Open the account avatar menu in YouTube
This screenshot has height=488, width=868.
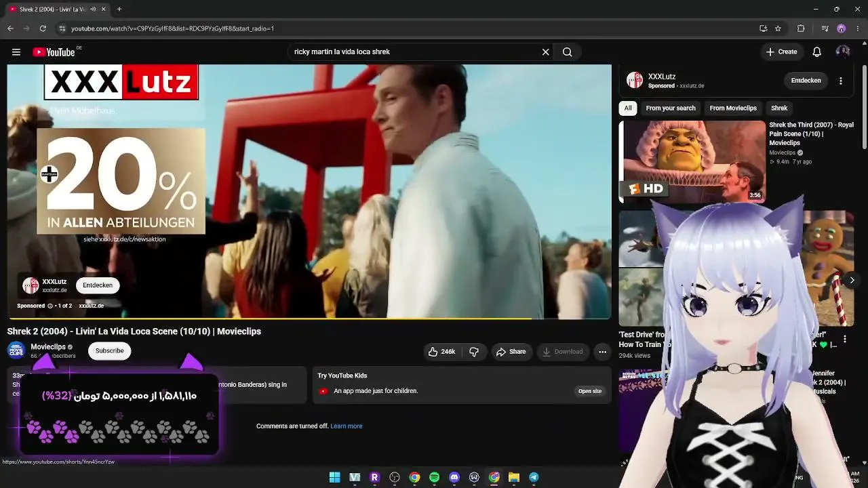click(843, 52)
